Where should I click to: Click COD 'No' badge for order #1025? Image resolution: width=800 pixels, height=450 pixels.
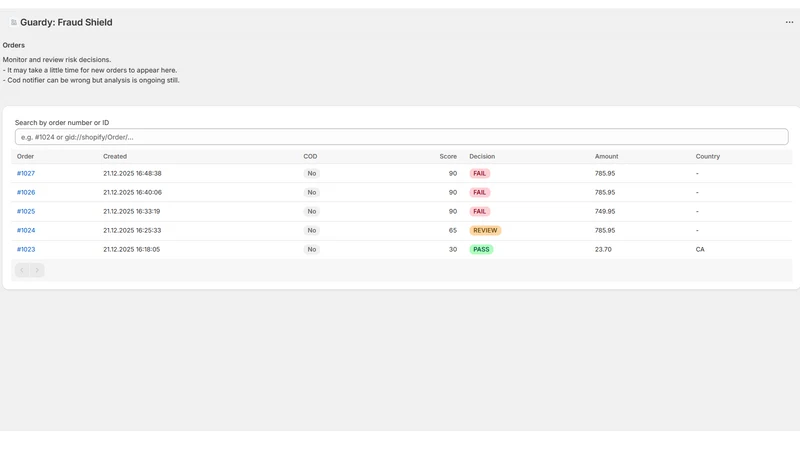point(312,211)
